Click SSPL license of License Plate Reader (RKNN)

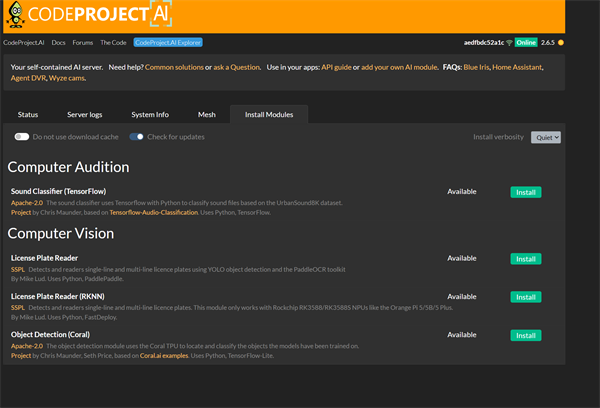point(18,308)
